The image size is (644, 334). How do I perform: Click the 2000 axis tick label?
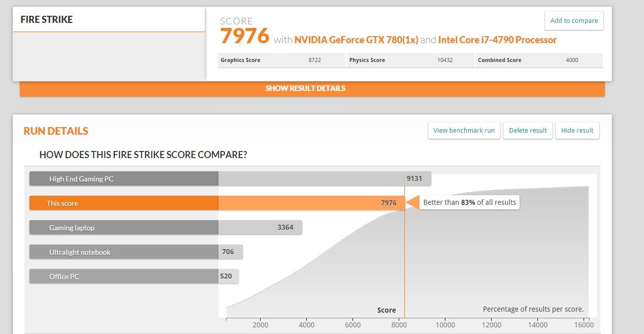pyautogui.click(x=261, y=325)
